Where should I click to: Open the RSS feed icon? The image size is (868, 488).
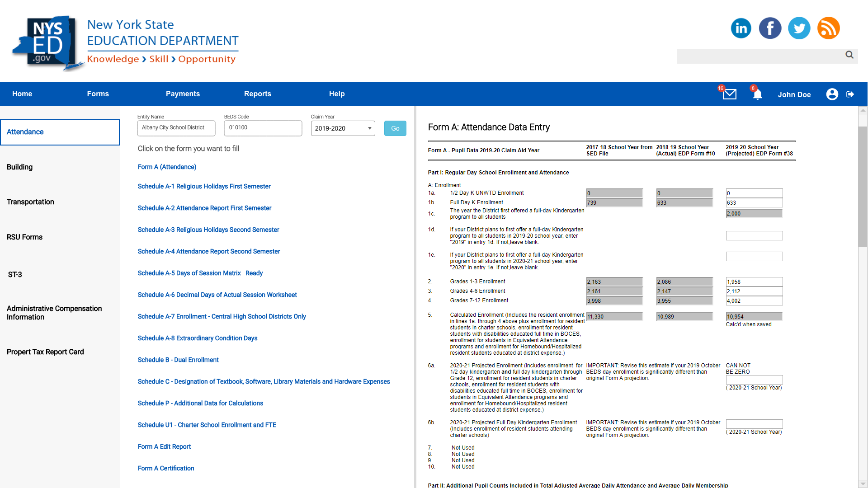(x=828, y=28)
